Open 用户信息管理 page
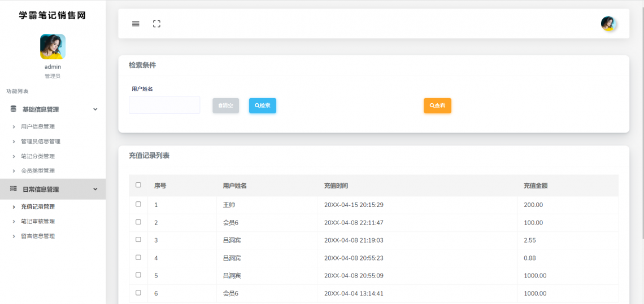 (38, 127)
